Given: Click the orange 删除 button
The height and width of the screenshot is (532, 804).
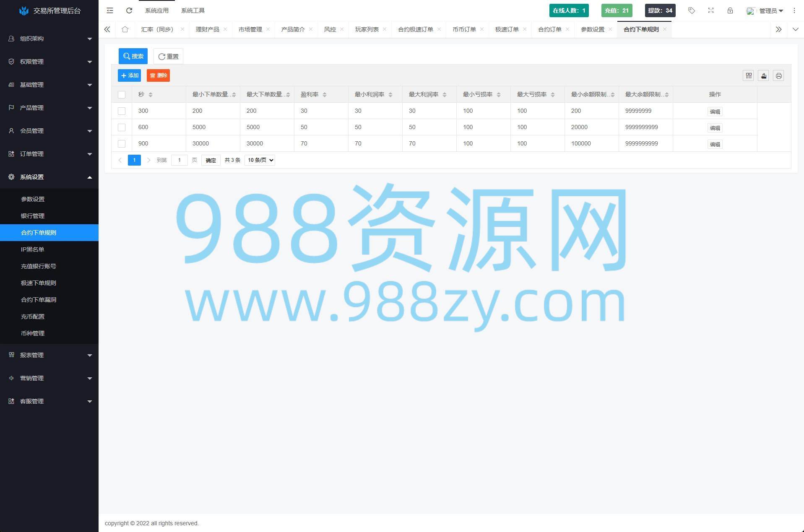Looking at the screenshot, I should coord(158,75).
